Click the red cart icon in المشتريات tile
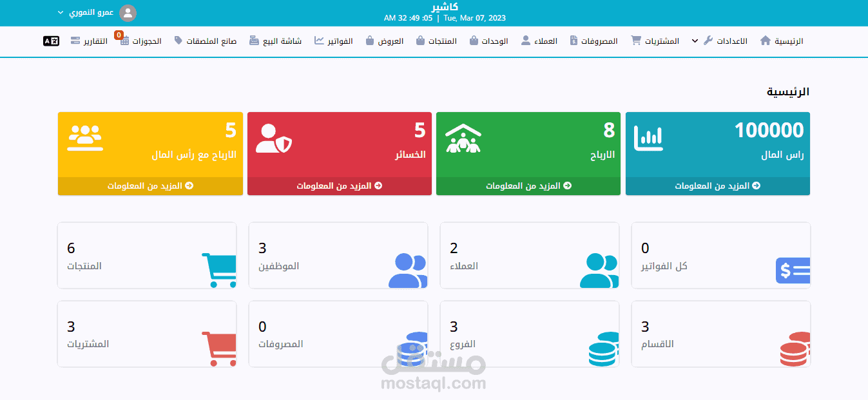This screenshot has width=868, height=400. (219, 348)
